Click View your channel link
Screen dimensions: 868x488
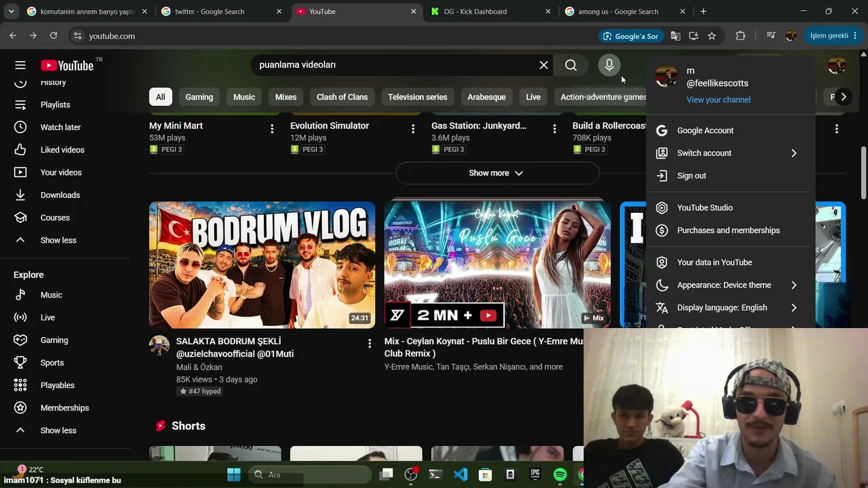point(718,100)
